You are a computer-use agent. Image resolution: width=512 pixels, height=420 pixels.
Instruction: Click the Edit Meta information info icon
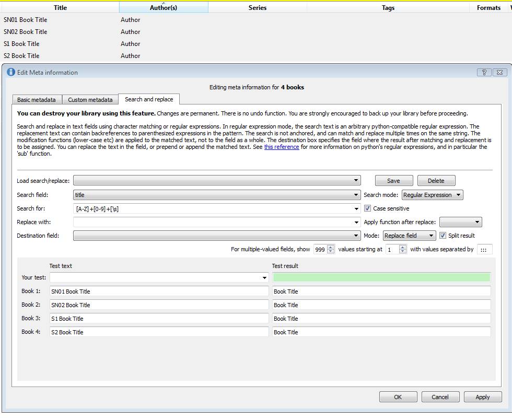point(10,73)
